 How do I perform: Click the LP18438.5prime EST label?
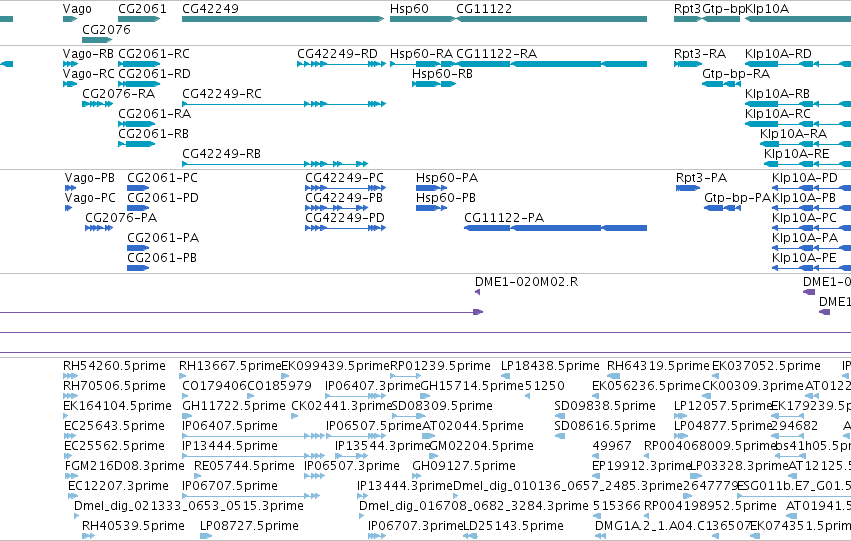click(x=550, y=366)
